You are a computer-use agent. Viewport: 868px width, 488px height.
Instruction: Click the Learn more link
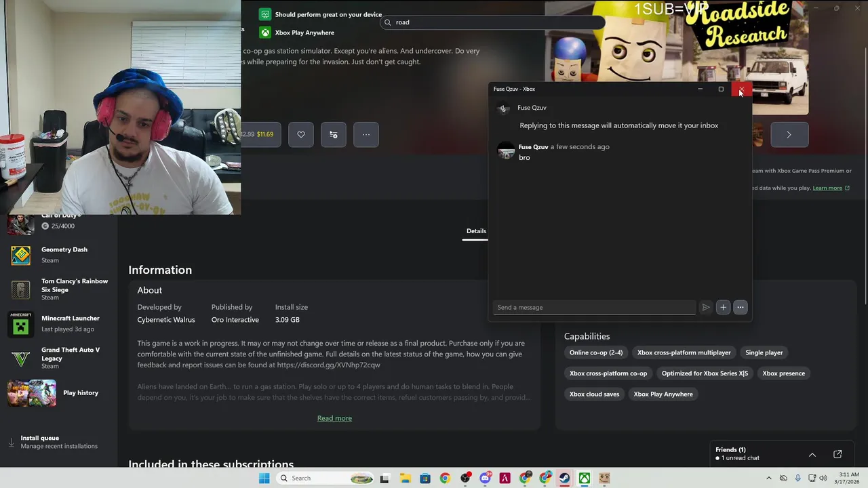pos(827,188)
